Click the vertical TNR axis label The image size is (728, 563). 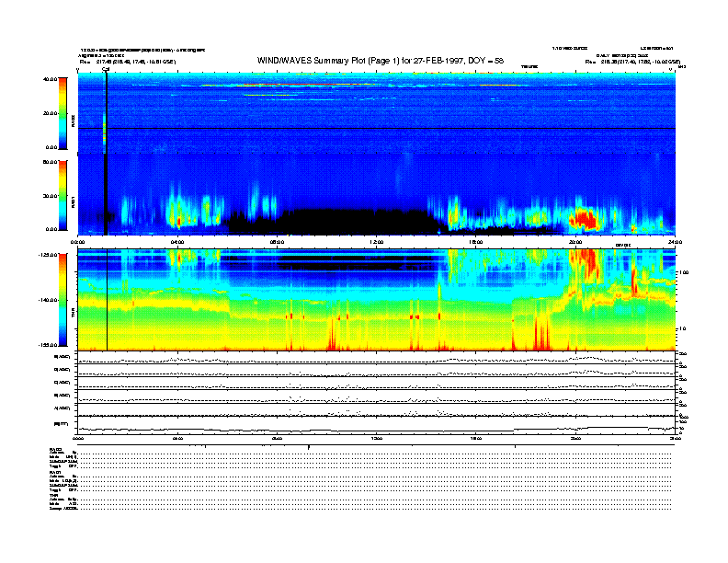point(73,313)
